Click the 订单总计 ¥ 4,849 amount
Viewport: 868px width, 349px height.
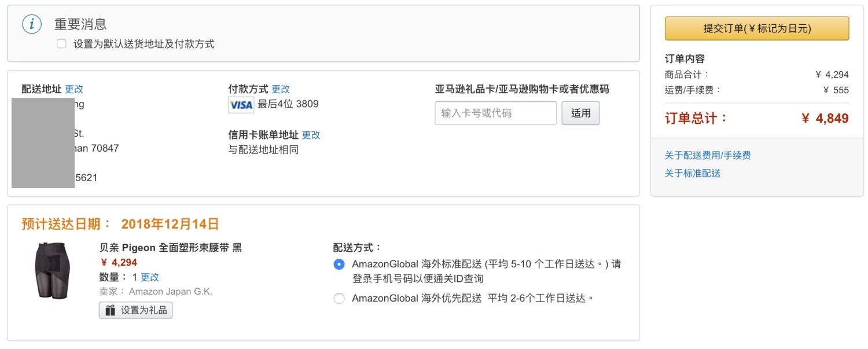click(x=825, y=119)
